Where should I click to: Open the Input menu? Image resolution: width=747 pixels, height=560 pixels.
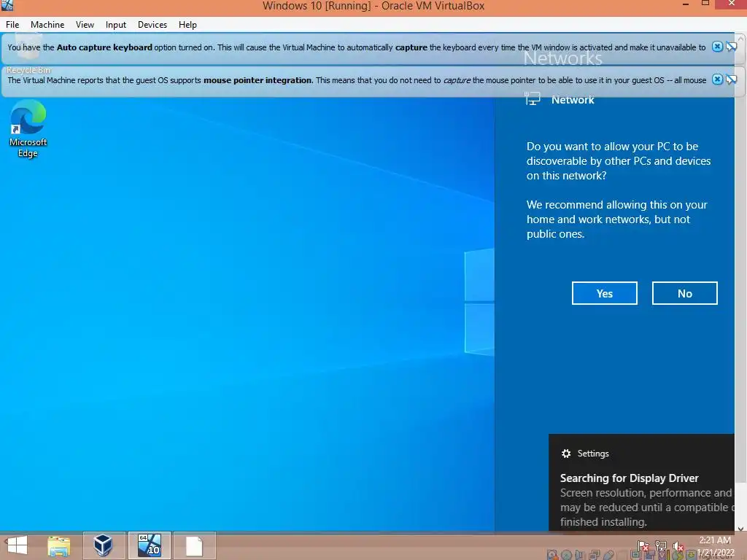(x=116, y=25)
